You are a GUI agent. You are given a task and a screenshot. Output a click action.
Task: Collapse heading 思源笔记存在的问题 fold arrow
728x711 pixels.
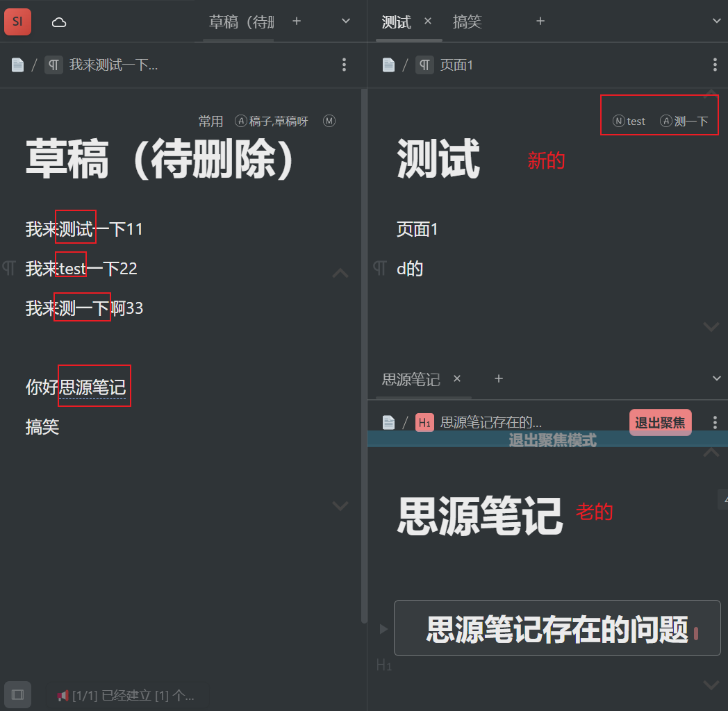383,629
